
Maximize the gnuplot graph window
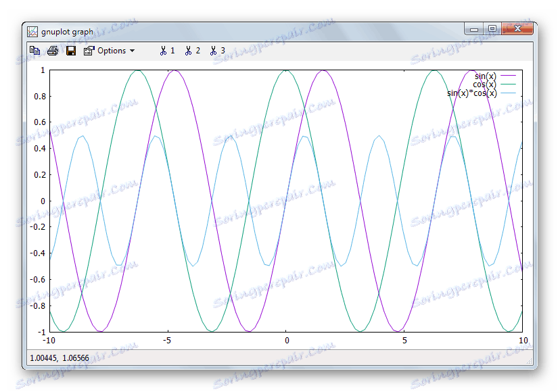(x=492, y=28)
